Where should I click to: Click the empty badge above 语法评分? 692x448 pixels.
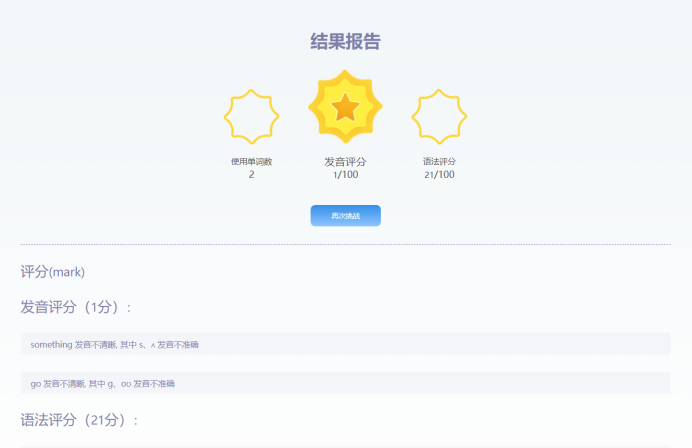[439, 117]
